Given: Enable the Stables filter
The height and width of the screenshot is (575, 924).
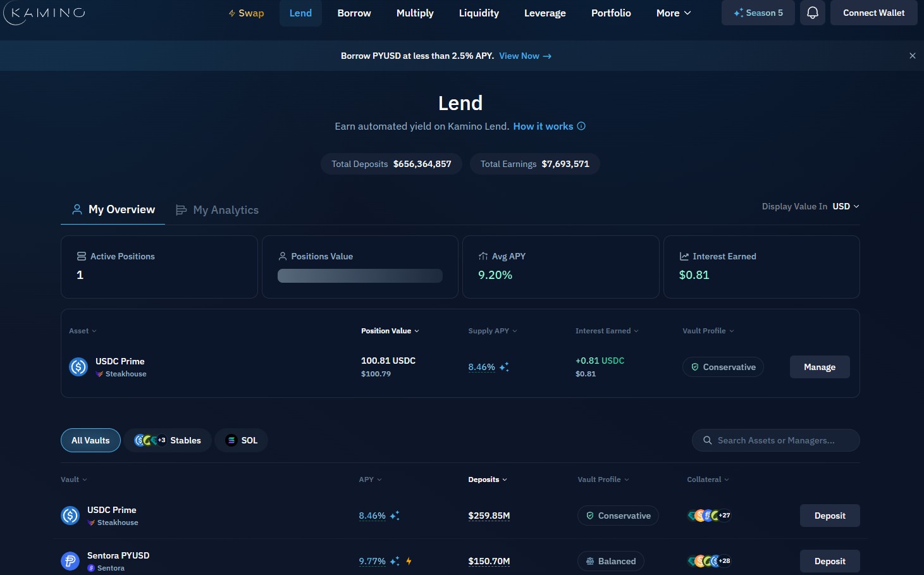Looking at the screenshot, I should 167,440.
